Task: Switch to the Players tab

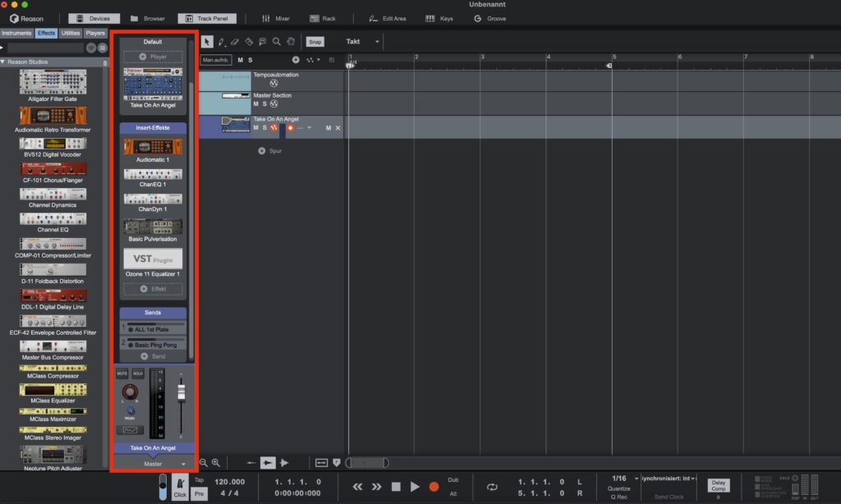Action: [x=95, y=33]
